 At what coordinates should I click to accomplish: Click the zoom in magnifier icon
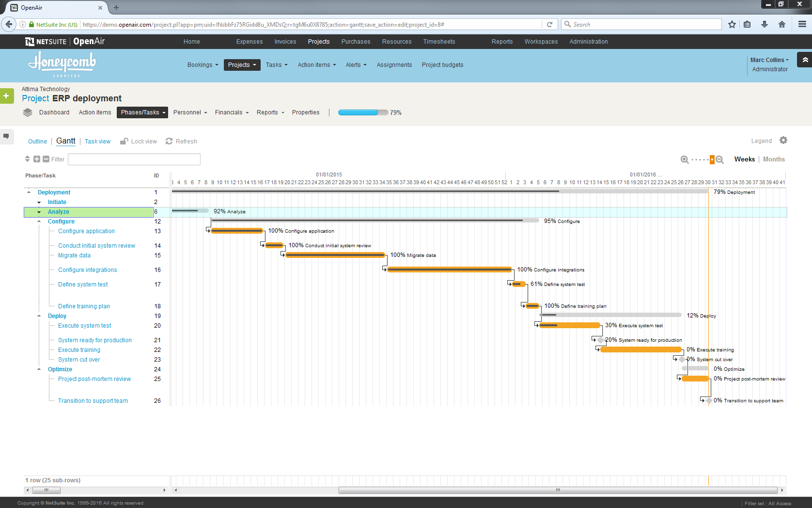pos(685,159)
